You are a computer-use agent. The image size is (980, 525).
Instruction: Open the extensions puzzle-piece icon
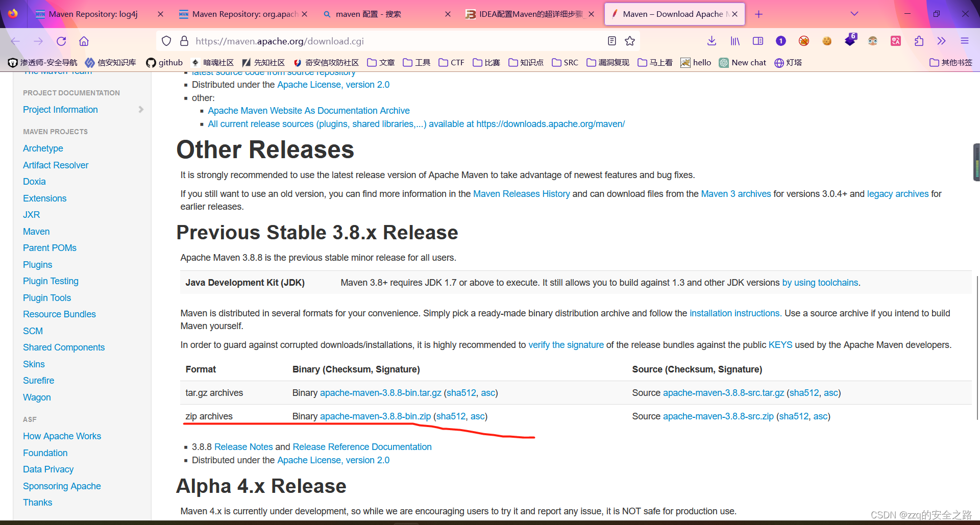point(919,41)
